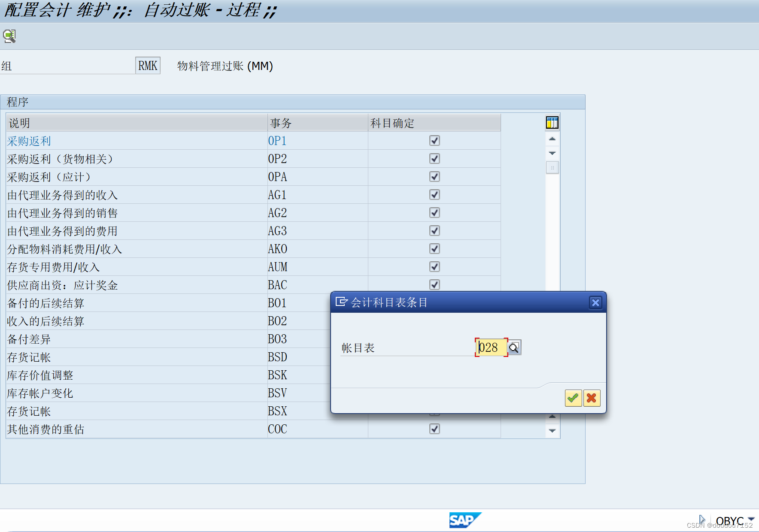Click the Find icon in the toolbar
759x532 pixels.
click(x=9, y=36)
